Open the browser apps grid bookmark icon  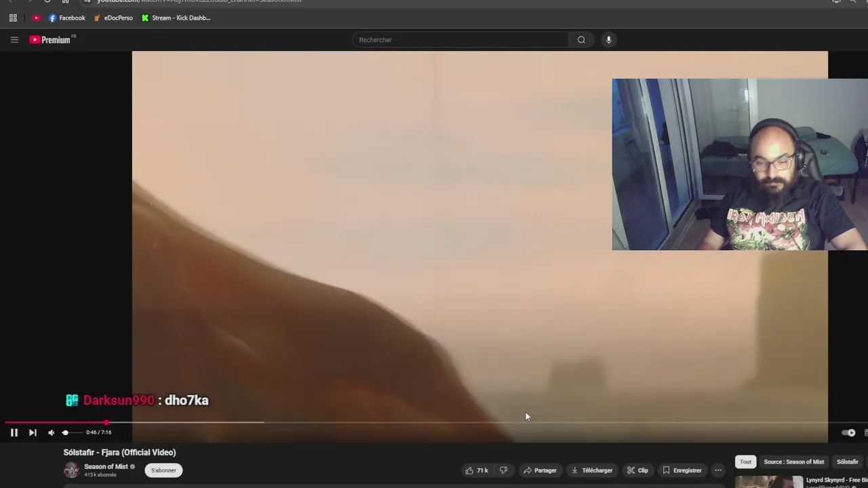click(x=13, y=18)
